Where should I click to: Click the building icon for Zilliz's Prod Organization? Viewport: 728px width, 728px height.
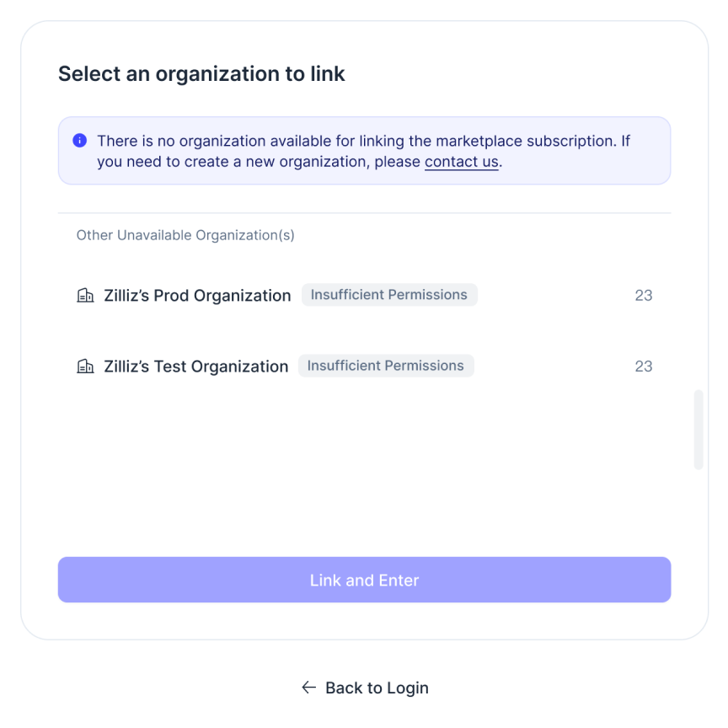pos(85,296)
